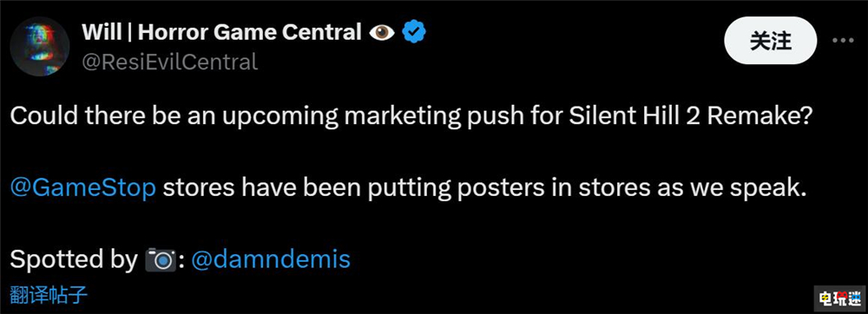Click the vertical bar separator in name
868x314 pixels.
129,33
